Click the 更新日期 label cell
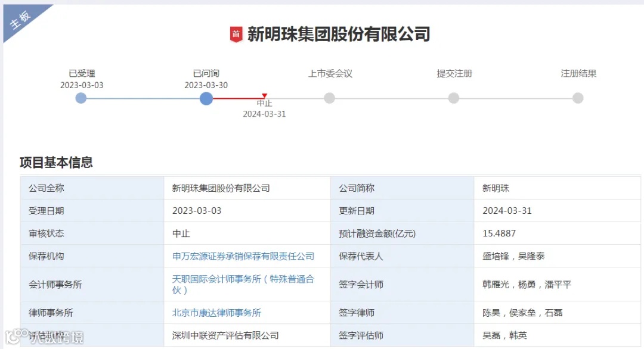Image resolution: width=644 pixels, height=349 pixels. tap(402, 211)
